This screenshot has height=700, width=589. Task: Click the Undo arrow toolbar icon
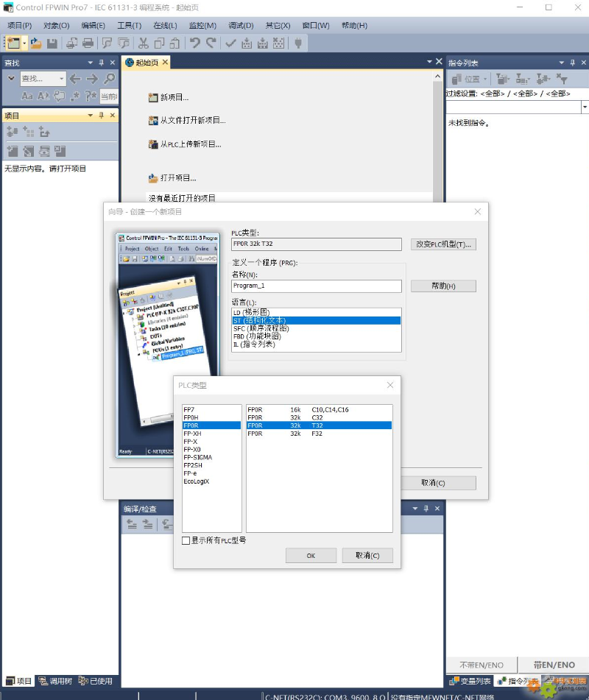[194, 43]
